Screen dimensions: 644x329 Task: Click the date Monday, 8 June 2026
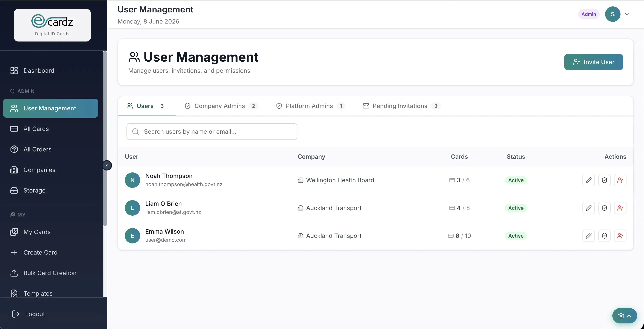tap(148, 21)
